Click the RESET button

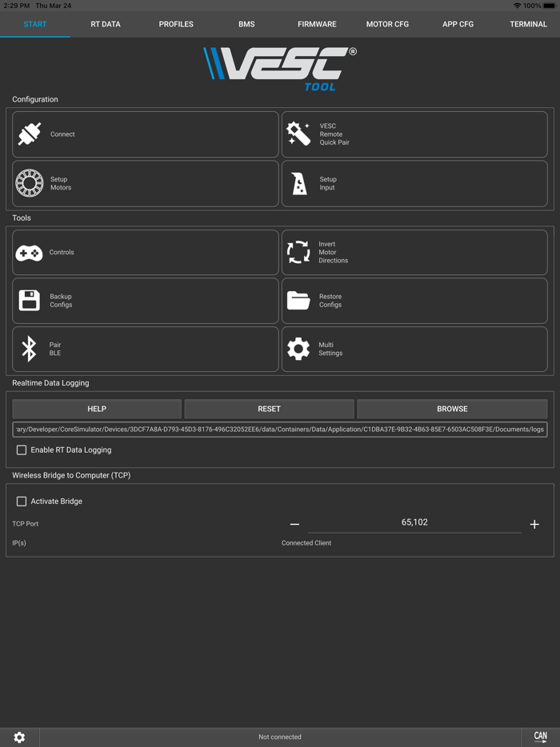[270, 409]
